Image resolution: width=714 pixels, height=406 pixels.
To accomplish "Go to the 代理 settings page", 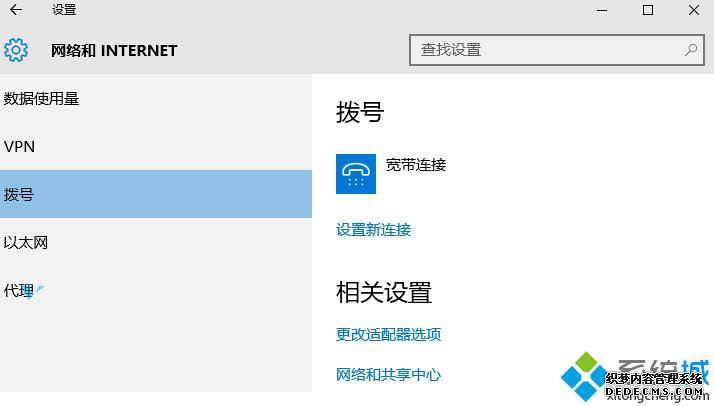I will click(x=156, y=290).
